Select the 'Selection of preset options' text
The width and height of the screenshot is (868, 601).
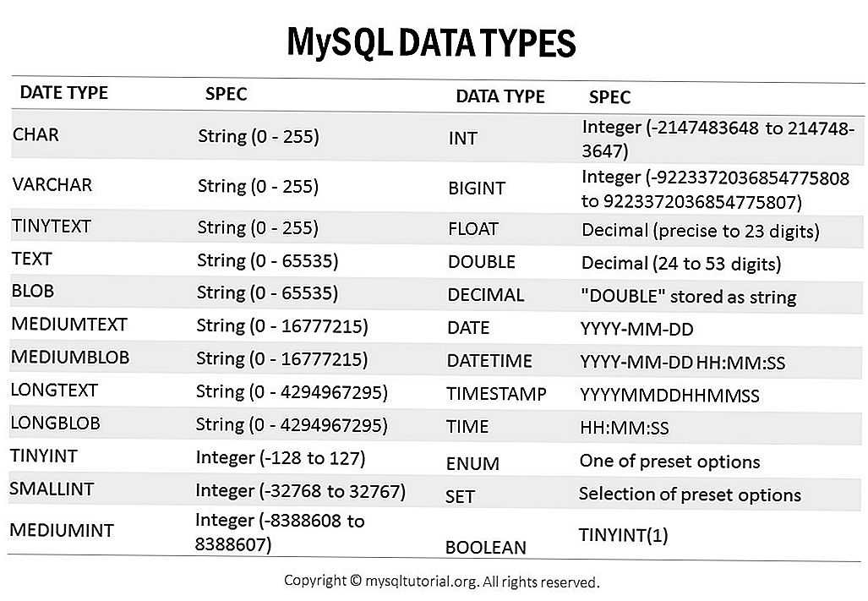[x=690, y=494]
